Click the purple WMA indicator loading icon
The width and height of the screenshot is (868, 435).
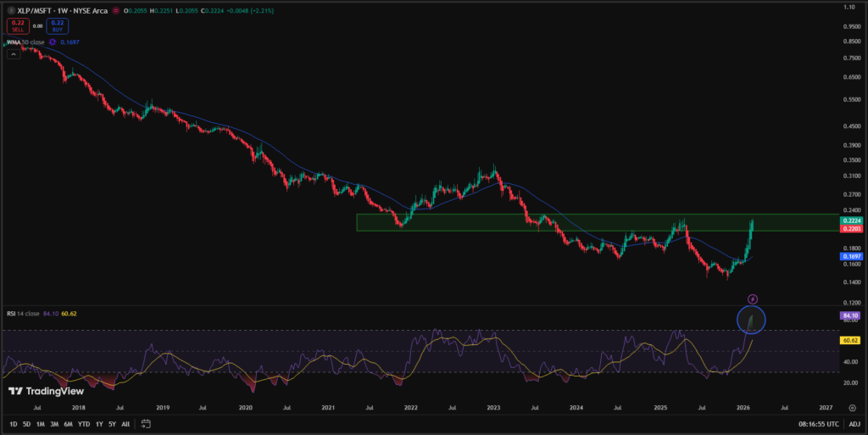[x=53, y=42]
